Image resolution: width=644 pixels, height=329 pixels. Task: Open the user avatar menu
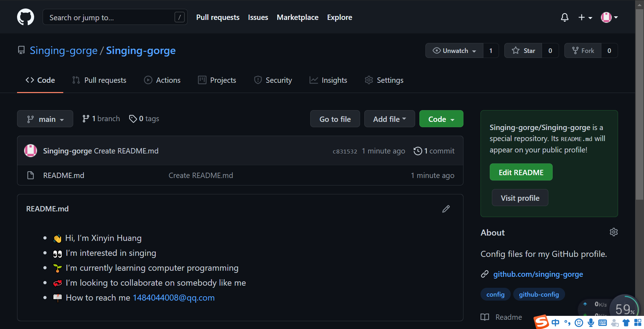pyautogui.click(x=609, y=17)
